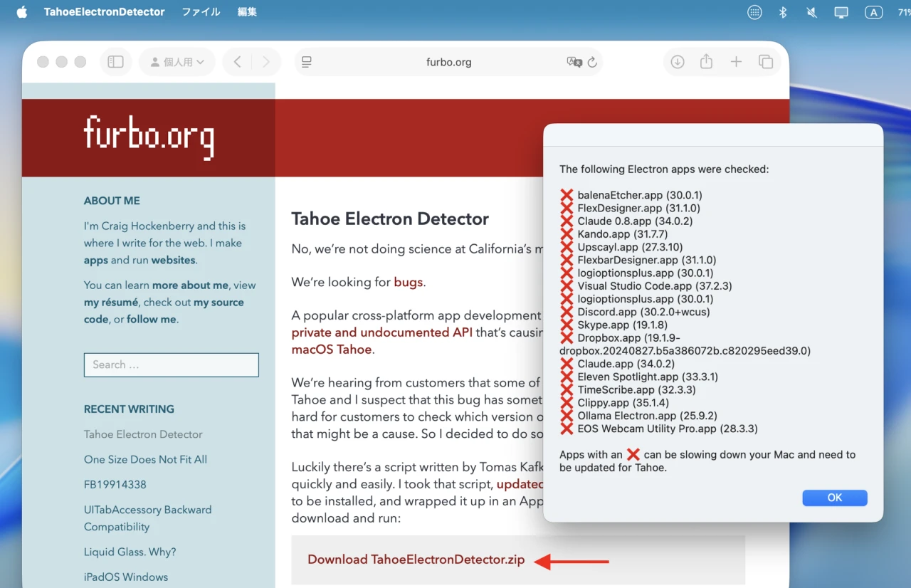Viewport: 911px width, 588px height.
Task: Open the Bluetooth menu in the menu bar
Action: click(x=782, y=11)
